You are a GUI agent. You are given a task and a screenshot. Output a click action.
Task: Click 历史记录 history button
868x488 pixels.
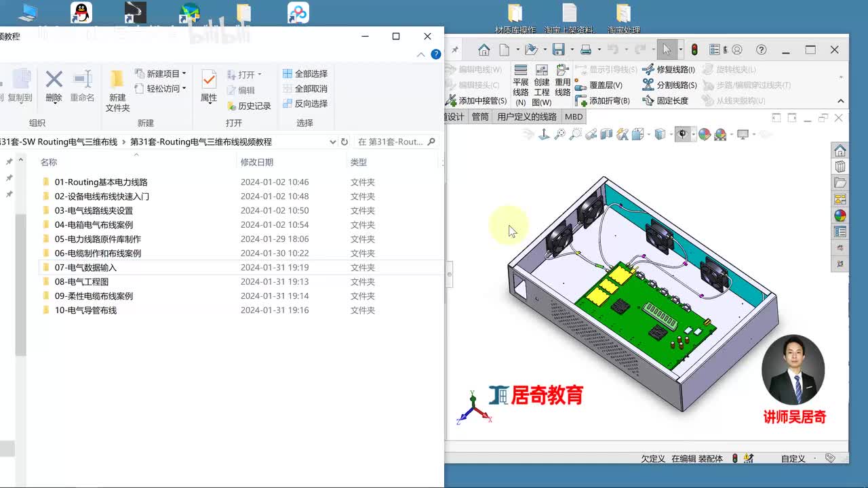pos(249,106)
